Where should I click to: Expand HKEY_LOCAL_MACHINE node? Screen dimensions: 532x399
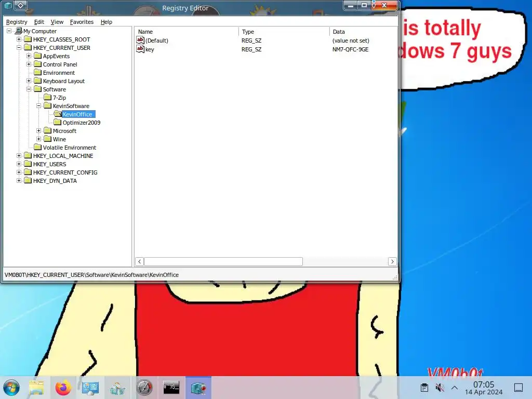click(19, 156)
